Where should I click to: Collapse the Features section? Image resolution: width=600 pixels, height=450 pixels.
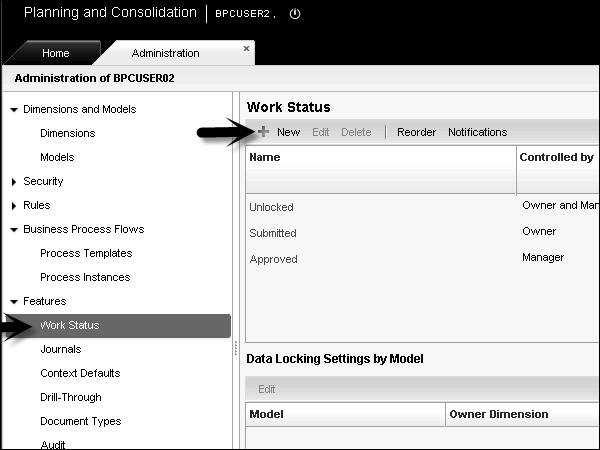[14, 301]
